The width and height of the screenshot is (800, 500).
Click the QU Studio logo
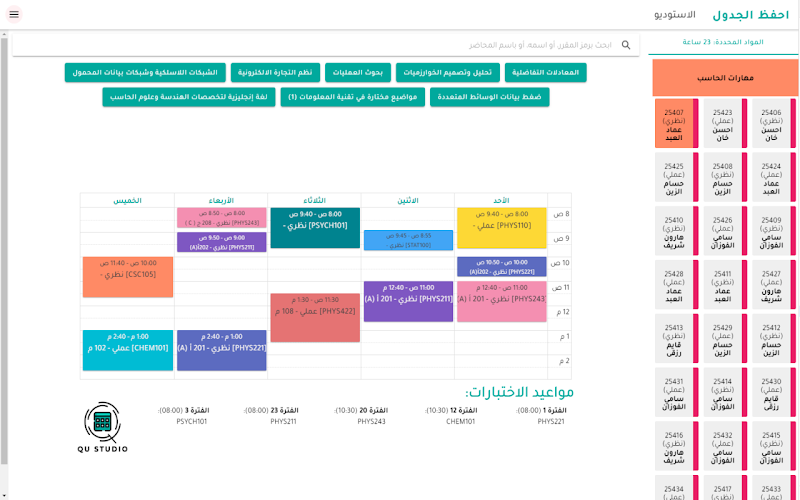[103, 427]
